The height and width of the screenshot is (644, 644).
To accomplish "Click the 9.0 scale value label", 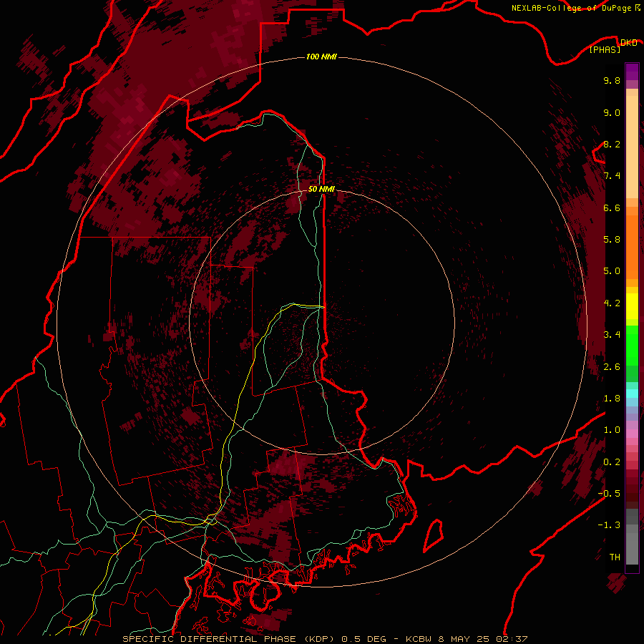I will point(612,112).
